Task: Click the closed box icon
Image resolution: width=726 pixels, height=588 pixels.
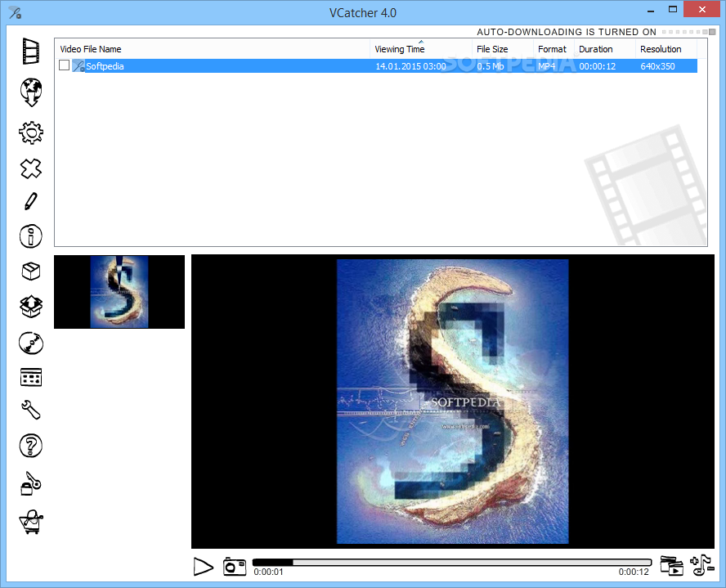Action: (31, 271)
